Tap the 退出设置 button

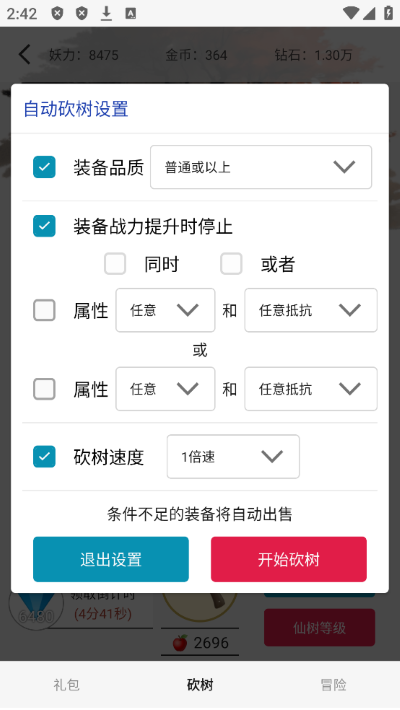pos(111,559)
